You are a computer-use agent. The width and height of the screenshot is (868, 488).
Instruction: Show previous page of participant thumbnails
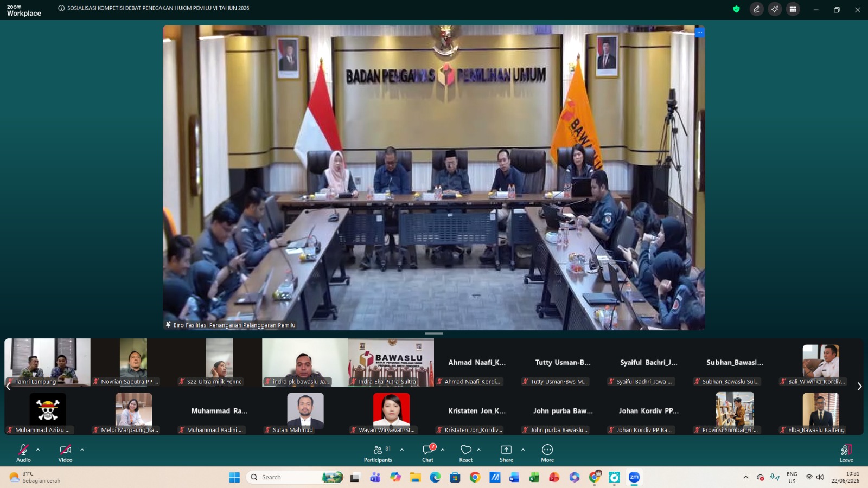(x=8, y=387)
